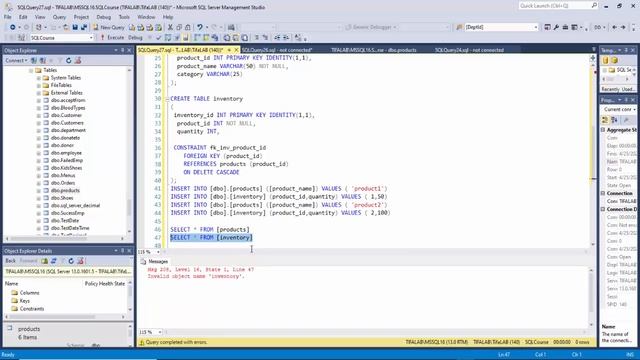Select the dbo.Shoes table
Viewport: 640px width, 360px height.
62,198
